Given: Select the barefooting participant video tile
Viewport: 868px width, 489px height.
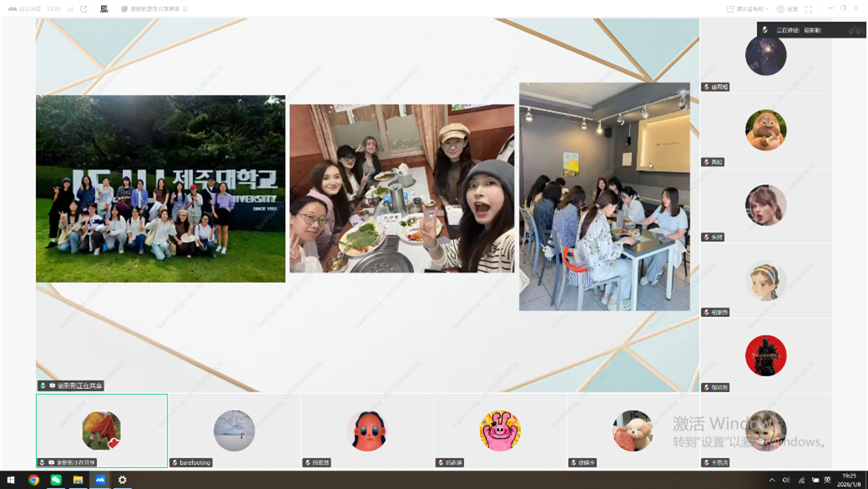Looking at the screenshot, I should (x=235, y=431).
